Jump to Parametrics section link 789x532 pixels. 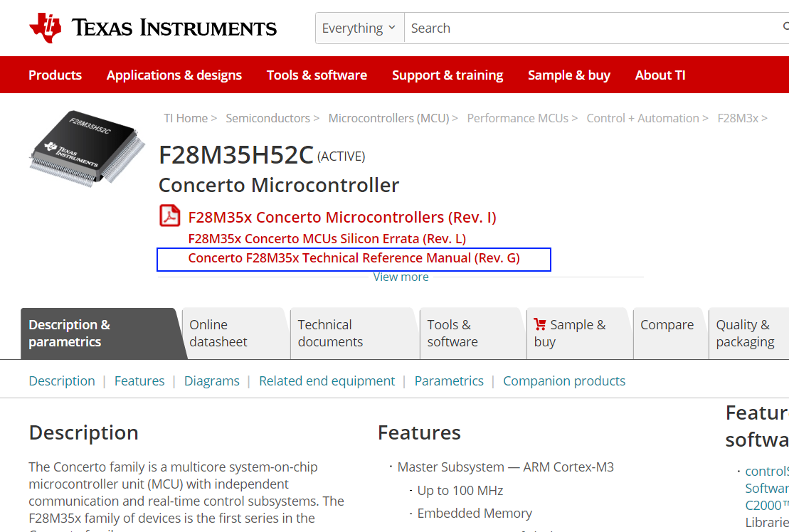coord(449,381)
